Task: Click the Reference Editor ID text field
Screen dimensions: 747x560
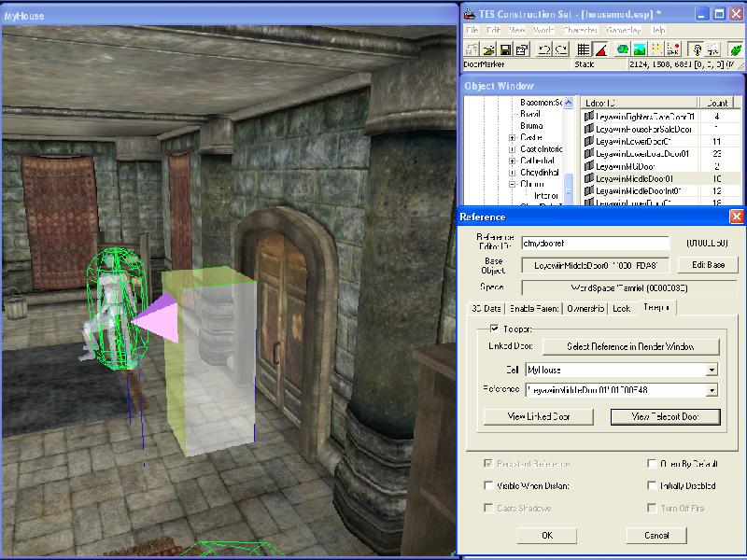Action: 595,243
